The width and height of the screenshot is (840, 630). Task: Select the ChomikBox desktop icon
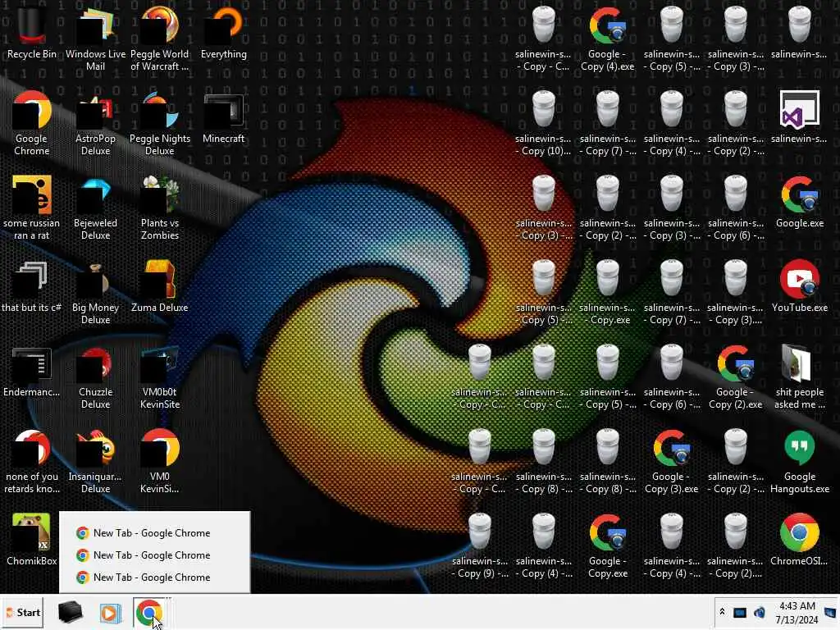pos(32,539)
